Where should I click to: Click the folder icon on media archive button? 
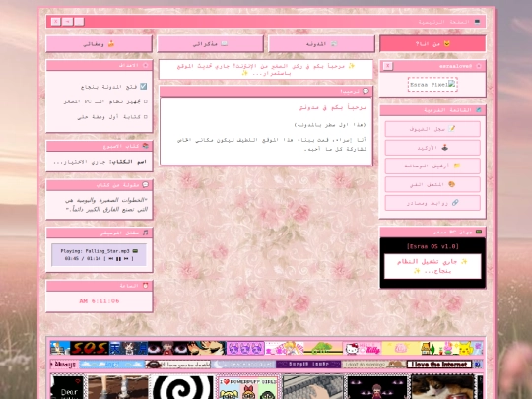point(457,166)
